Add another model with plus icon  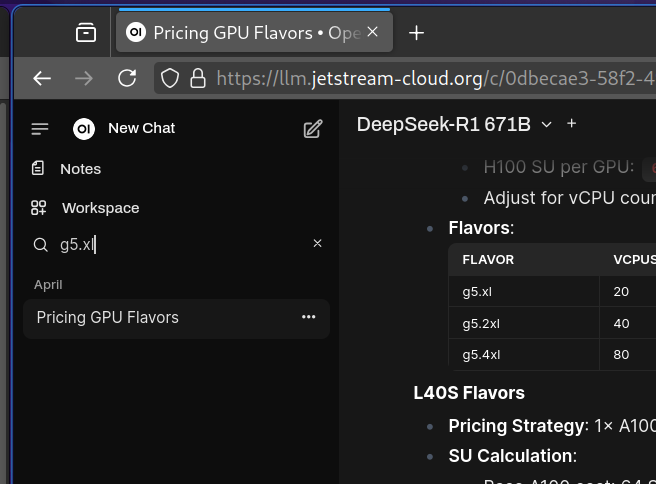pos(572,123)
